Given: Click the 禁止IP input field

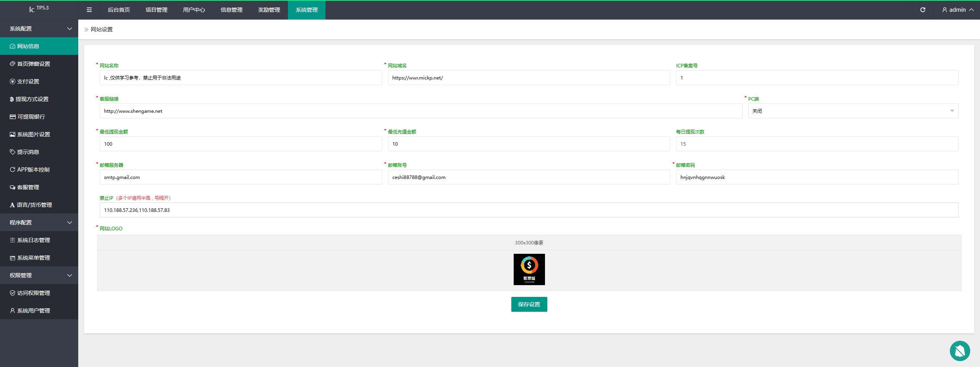Looking at the screenshot, I should coord(529,210).
